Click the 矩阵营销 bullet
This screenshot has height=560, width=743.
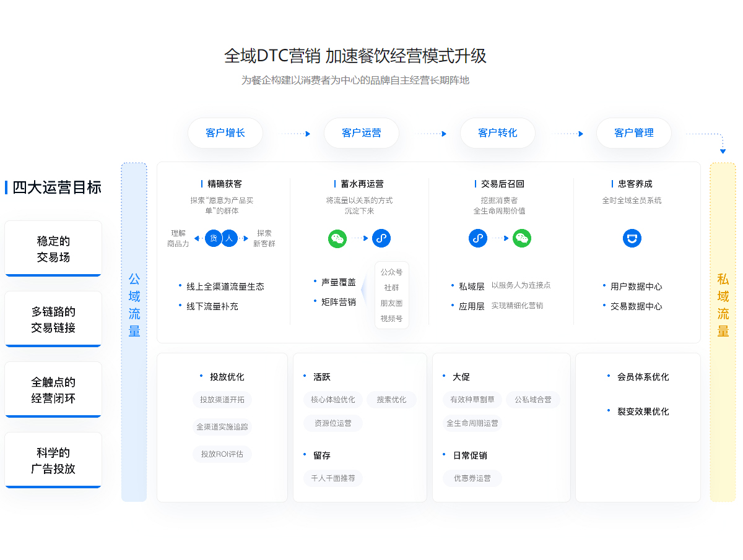coord(339,302)
